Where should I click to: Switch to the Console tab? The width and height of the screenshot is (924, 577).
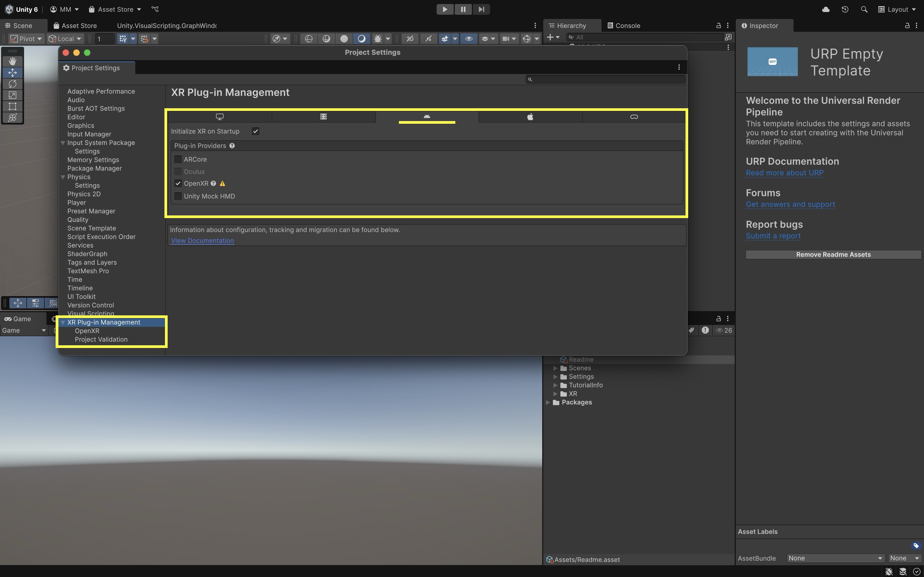[x=624, y=26]
